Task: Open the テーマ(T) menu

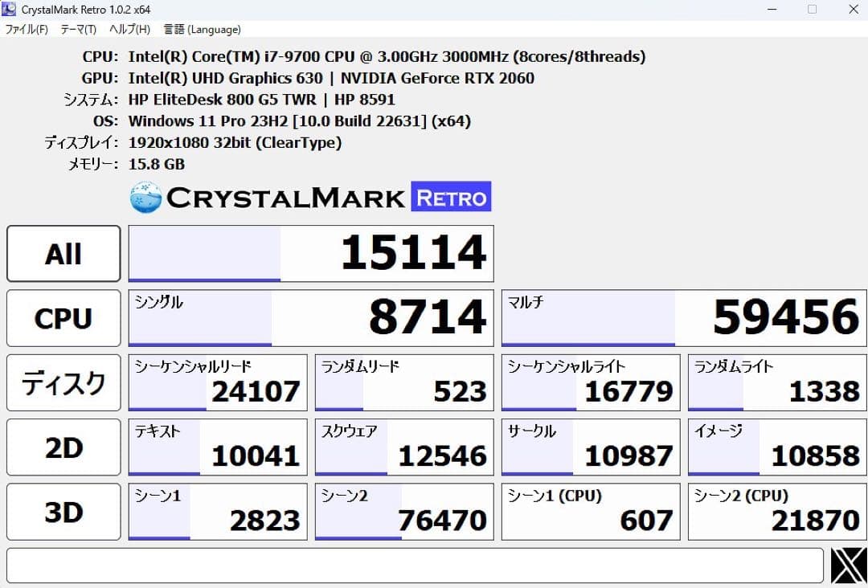Action: pos(76,29)
